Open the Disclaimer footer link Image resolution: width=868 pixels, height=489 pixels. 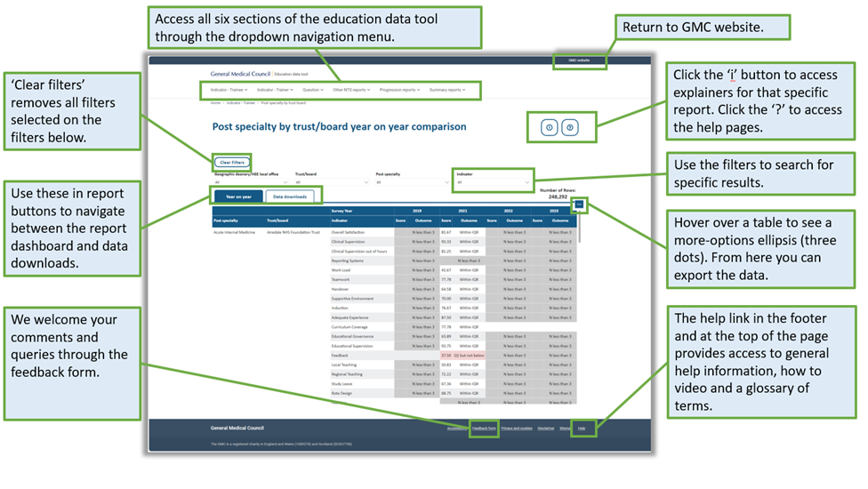546,429
